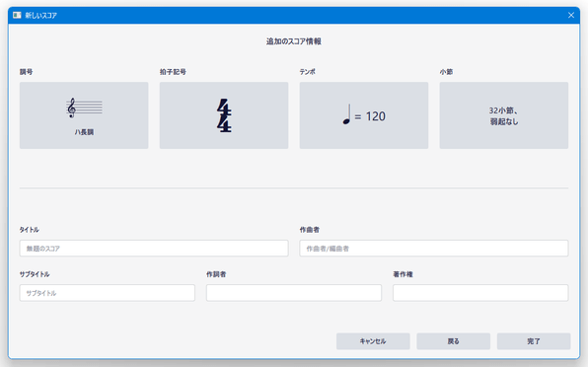Viewport: 588px width, 367px height.
Task: Click the 戻る back button
Action: 454,341
